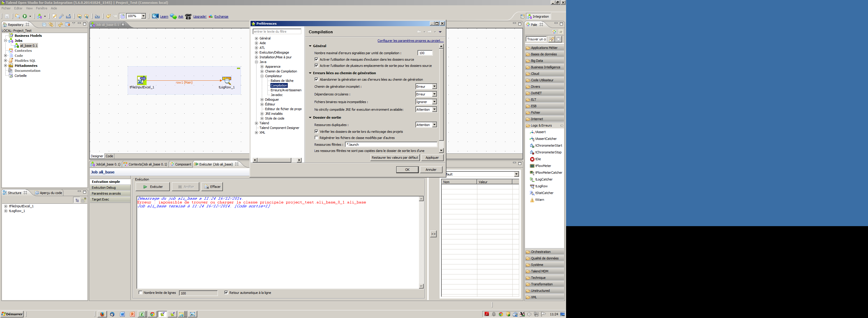
Task: Open Word from the Windows taskbar
Action: (x=122, y=314)
